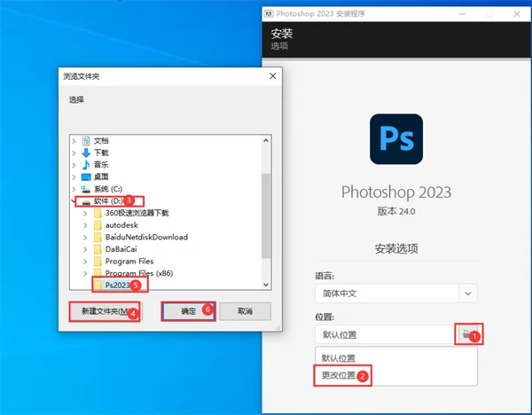Click the 浏览文件夹 dialog resize grip
The height and width of the screenshot is (415, 532).
(x=278, y=328)
